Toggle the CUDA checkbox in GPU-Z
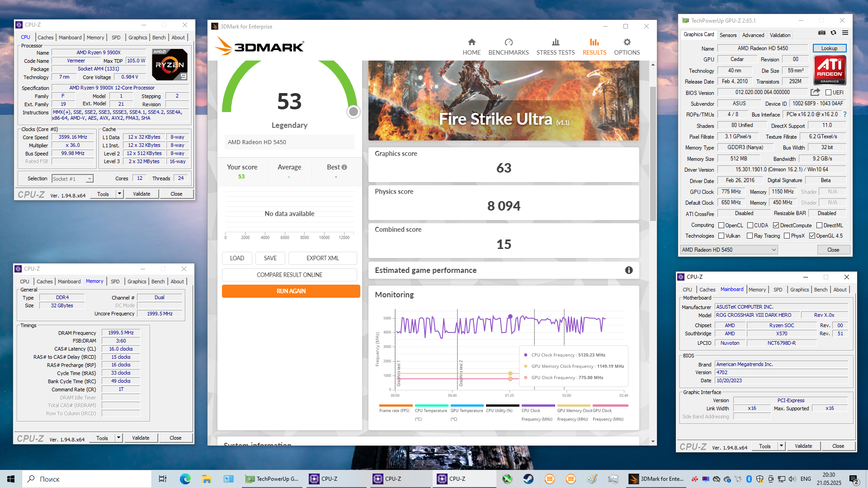Screen dimensions: 868x488 (750, 225)
